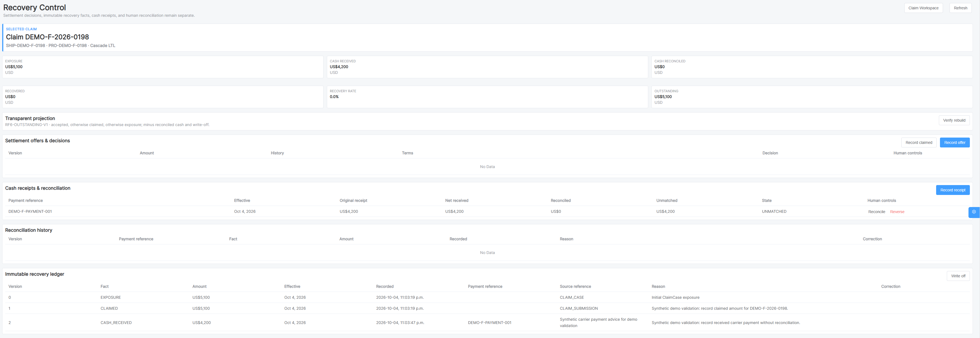
Task: Click the Net received column header
Action: (x=457, y=200)
